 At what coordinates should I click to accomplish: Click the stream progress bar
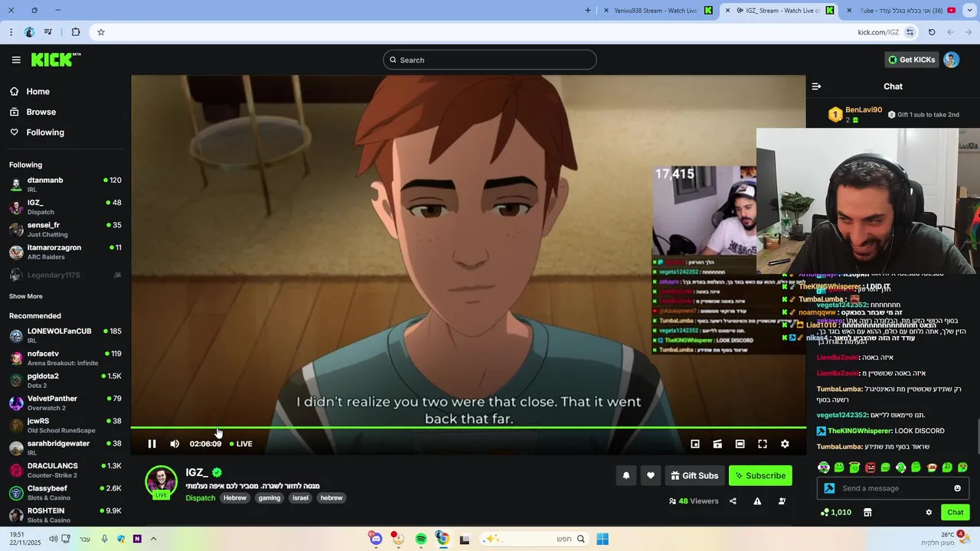(x=468, y=428)
